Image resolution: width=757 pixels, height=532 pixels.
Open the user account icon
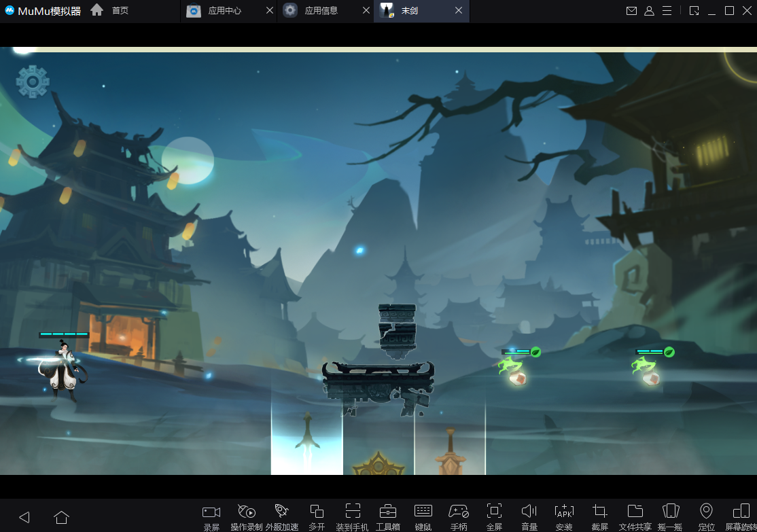pyautogui.click(x=650, y=11)
